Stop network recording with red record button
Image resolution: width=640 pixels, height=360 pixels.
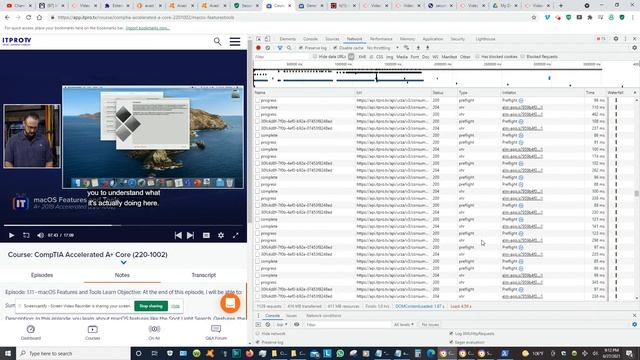258,48
